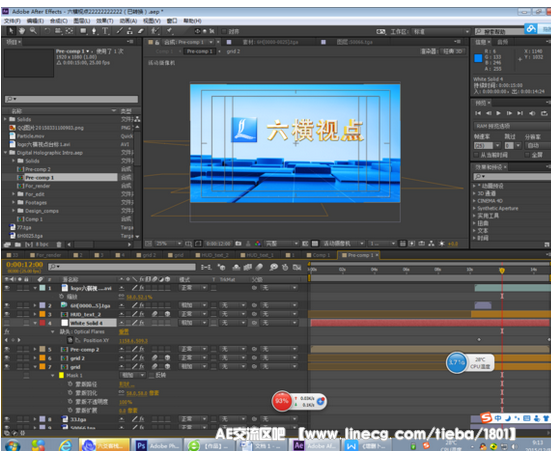Click the Internet Explorer taskbar icon
Viewport: 551px width, 451px height.
[x=65, y=445]
